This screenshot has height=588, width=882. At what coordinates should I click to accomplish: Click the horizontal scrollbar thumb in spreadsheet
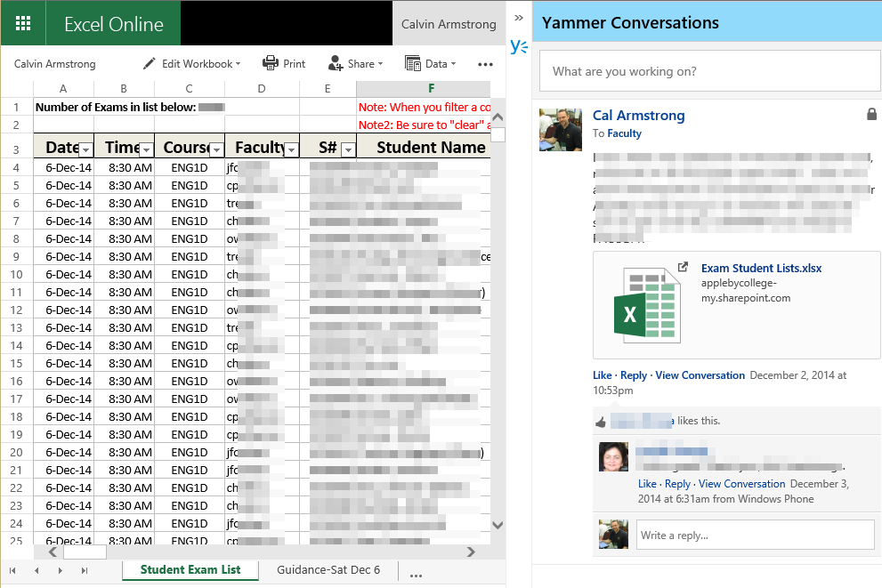click(x=85, y=552)
